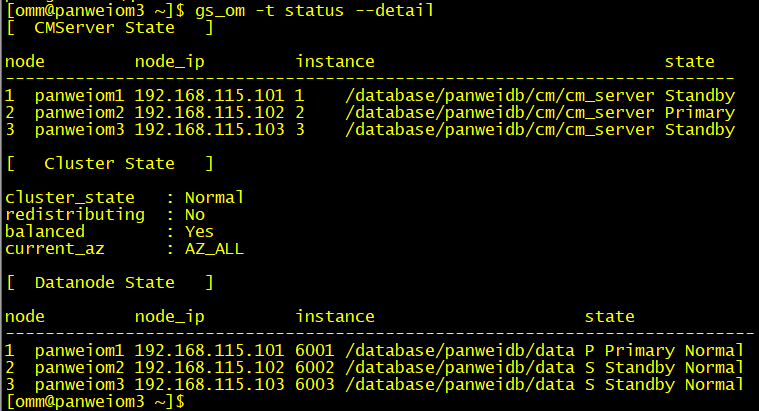Click instance number 6001 in Datanode State
This screenshot has height=411, width=759.
(314, 351)
